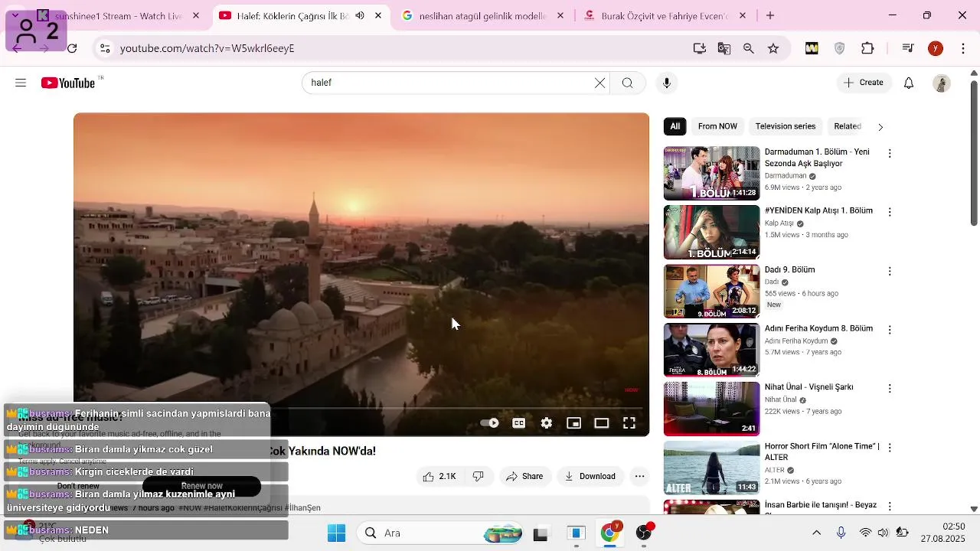Open the YouTube account avatar menu
The width and height of the screenshot is (980, 551).
coord(942,83)
